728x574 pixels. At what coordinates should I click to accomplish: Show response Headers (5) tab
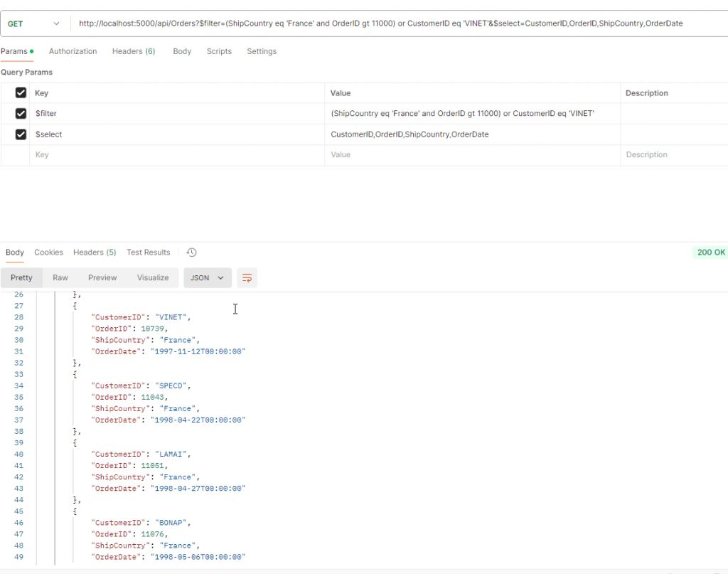coord(95,253)
